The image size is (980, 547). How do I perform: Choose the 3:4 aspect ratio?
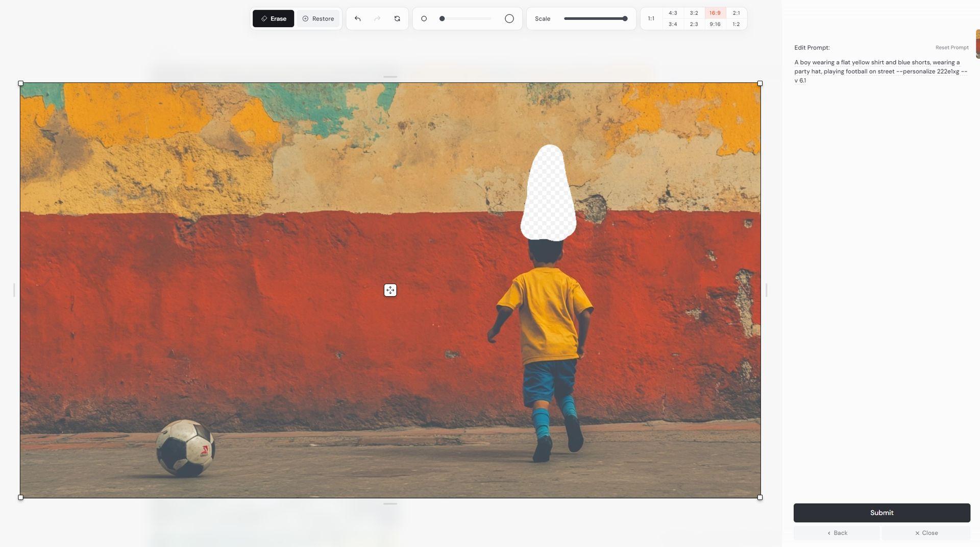[673, 25]
